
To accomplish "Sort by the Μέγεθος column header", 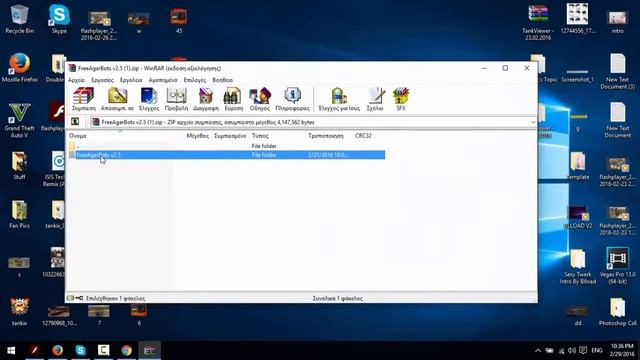I will [x=198, y=136].
